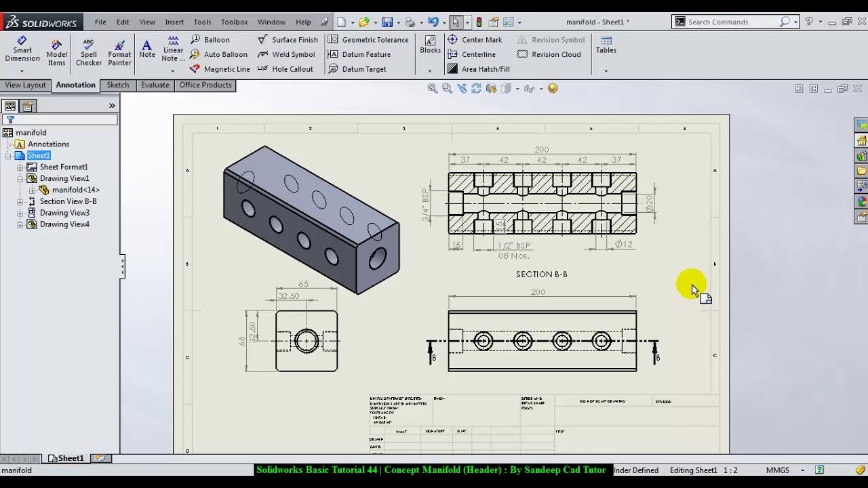This screenshot has height=488, width=868.
Task: Open the File menu
Action: [100, 22]
